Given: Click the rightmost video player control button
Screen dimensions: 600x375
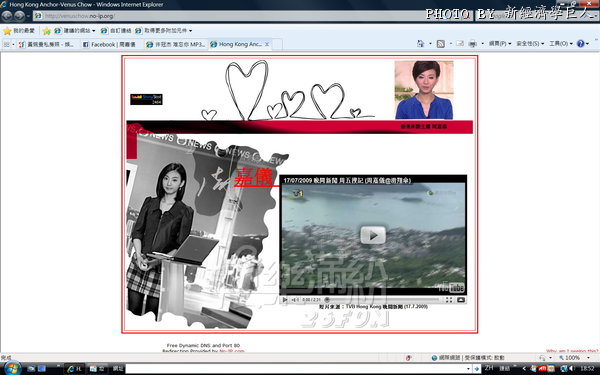Looking at the screenshot, I should (x=461, y=300).
